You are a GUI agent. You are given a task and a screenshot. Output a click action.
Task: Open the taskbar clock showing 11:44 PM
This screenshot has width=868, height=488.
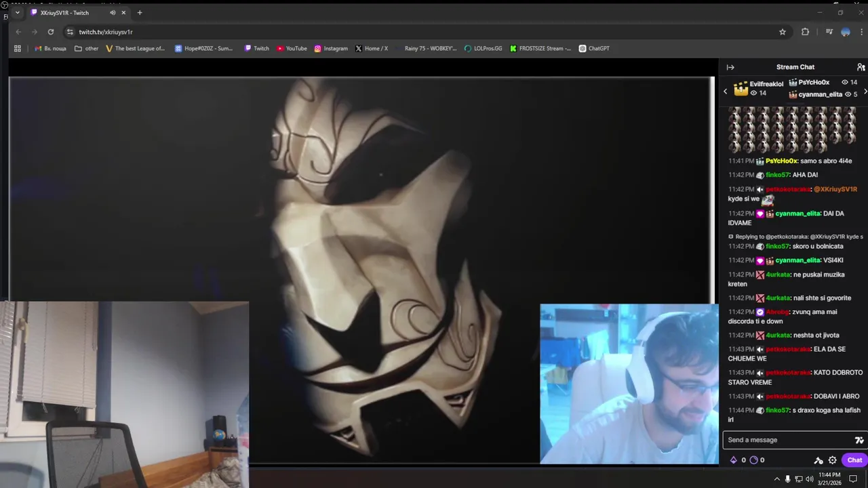coord(830,479)
